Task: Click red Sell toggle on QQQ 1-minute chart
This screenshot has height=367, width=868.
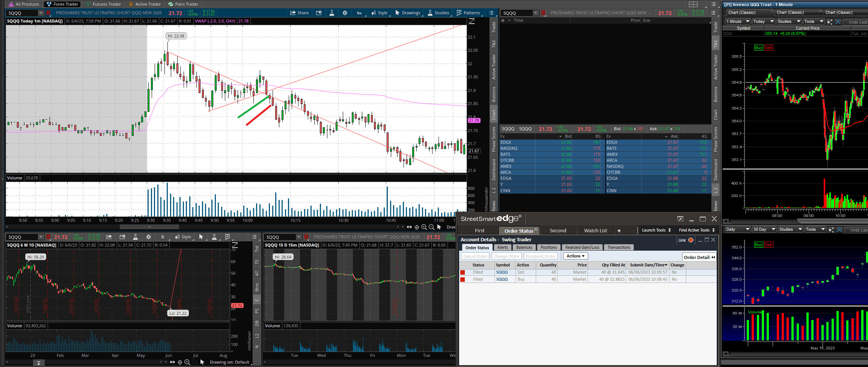Action: [x=769, y=48]
